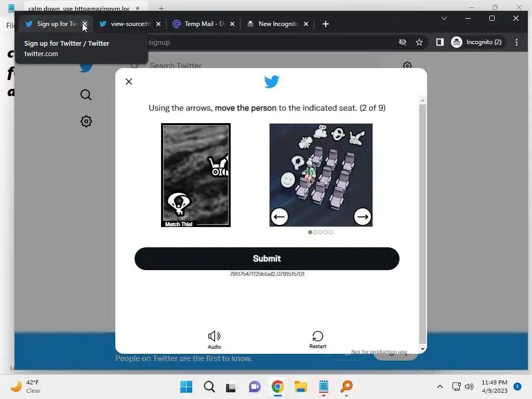
Task: Click the dialog scrollbar up arrow
Action: pyautogui.click(x=422, y=100)
